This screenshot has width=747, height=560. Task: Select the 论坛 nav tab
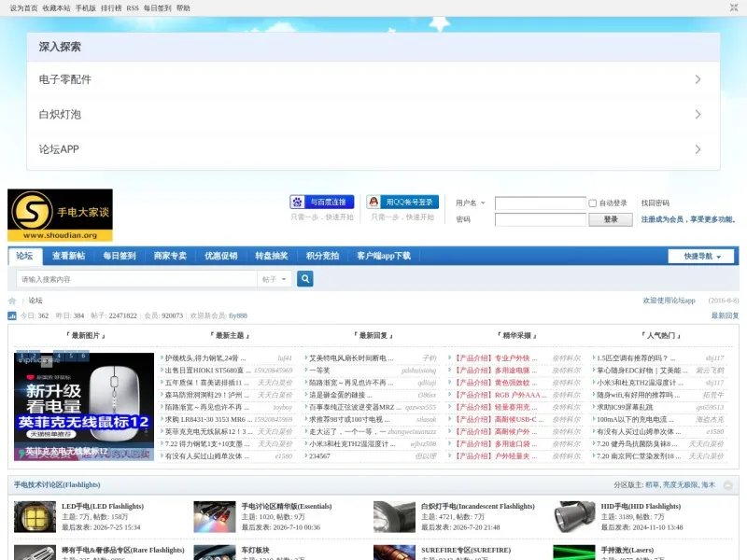point(25,256)
